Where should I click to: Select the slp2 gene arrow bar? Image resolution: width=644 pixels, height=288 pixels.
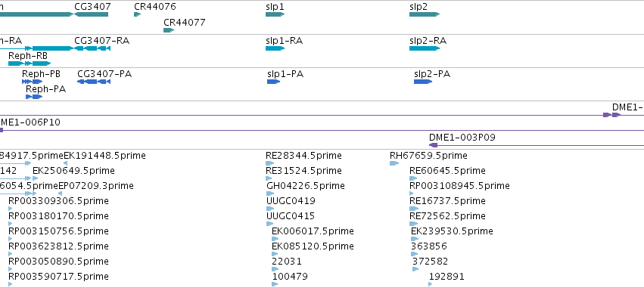pos(425,14)
